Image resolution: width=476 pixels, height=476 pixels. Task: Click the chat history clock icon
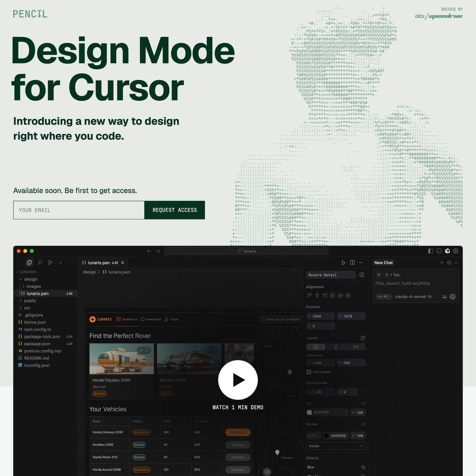click(449, 263)
